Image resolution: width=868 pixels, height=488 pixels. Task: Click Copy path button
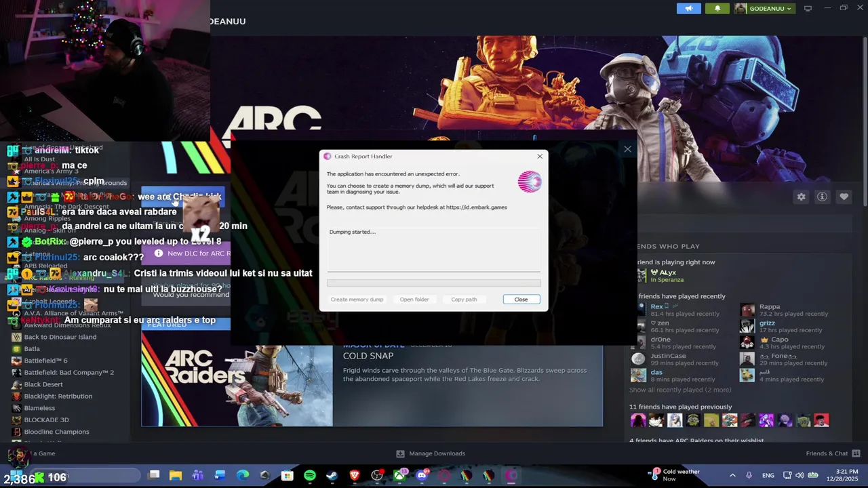pos(464,300)
